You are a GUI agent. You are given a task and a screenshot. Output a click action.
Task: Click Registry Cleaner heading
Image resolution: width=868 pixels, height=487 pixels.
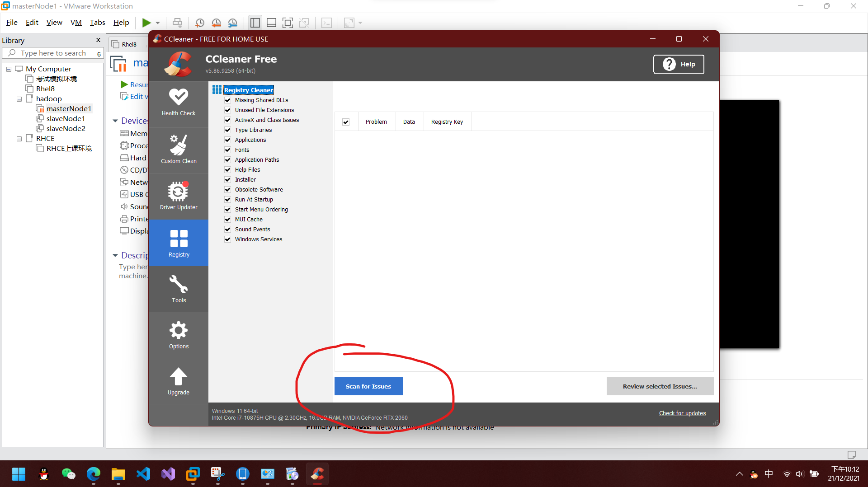pyautogui.click(x=248, y=90)
